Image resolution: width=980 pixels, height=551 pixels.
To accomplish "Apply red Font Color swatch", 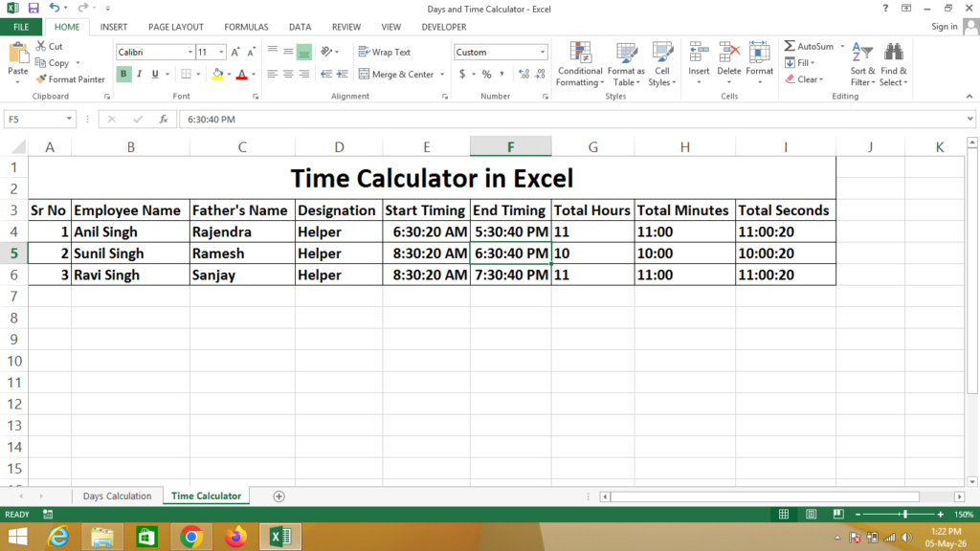I will (242, 75).
